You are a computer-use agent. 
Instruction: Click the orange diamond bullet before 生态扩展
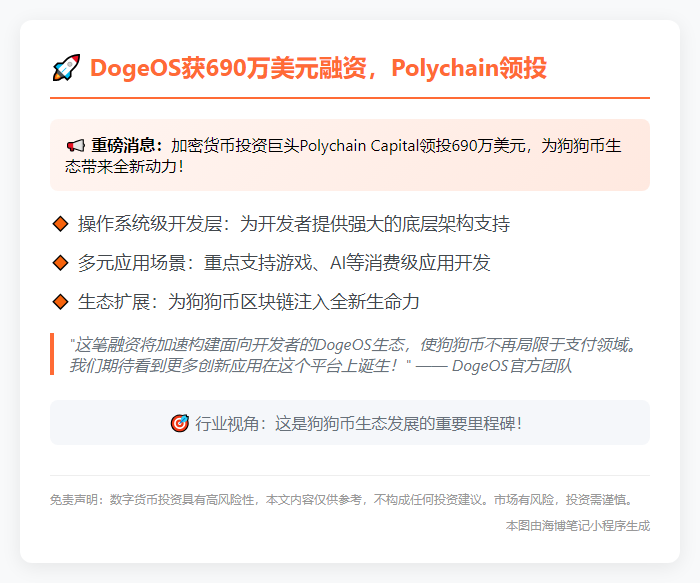tap(60, 302)
